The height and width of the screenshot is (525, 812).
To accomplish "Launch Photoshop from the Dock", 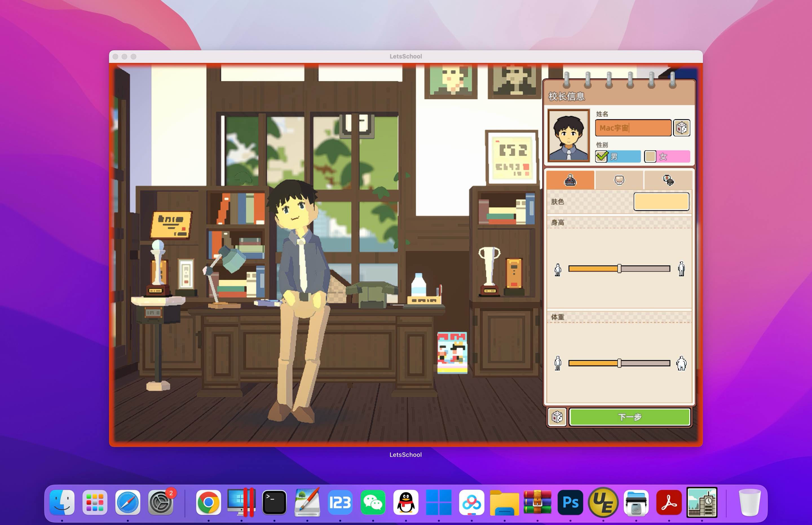I will (x=570, y=502).
